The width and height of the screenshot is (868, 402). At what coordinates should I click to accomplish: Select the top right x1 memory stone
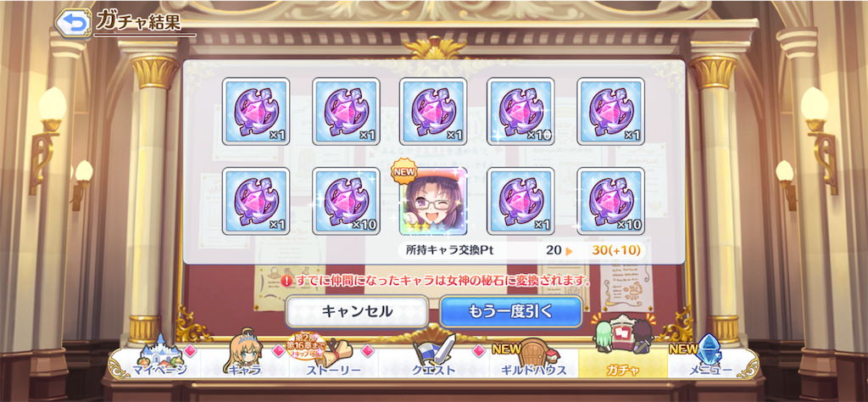[610, 112]
